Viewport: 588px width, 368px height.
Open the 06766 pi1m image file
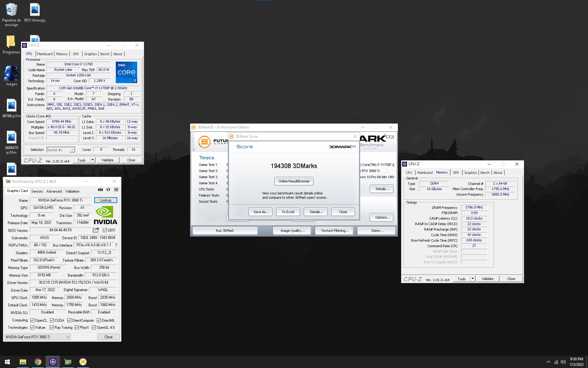coord(11,108)
